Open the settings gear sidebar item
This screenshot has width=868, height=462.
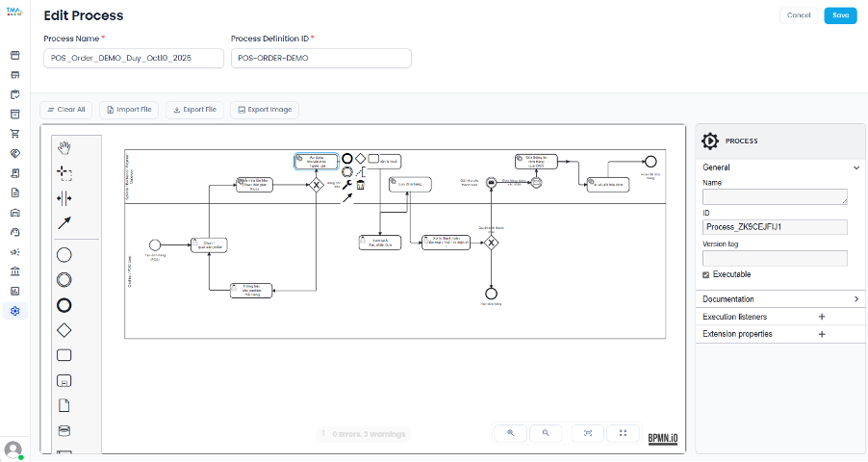pyautogui.click(x=14, y=310)
